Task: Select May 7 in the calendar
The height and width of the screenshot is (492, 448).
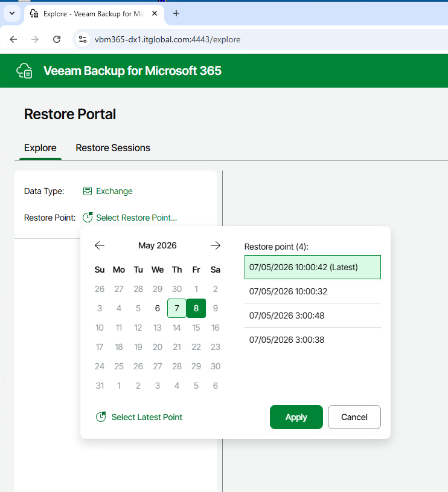Action: tap(177, 308)
